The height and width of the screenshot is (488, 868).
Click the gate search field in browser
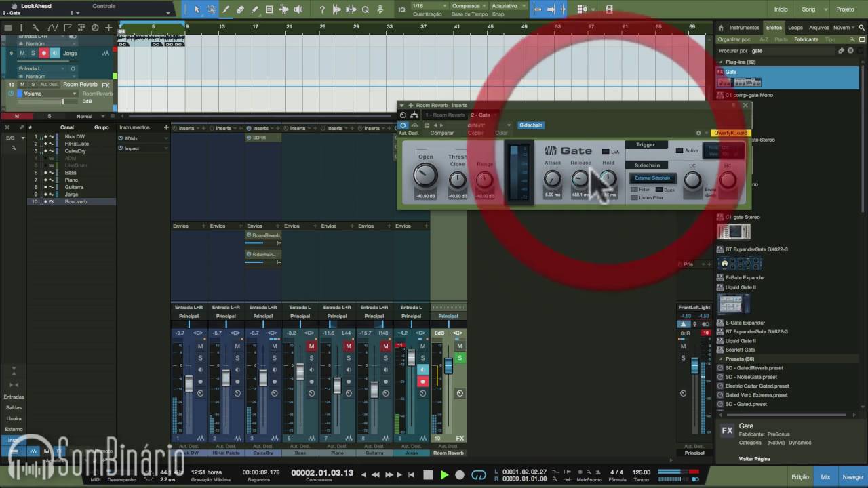point(792,50)
